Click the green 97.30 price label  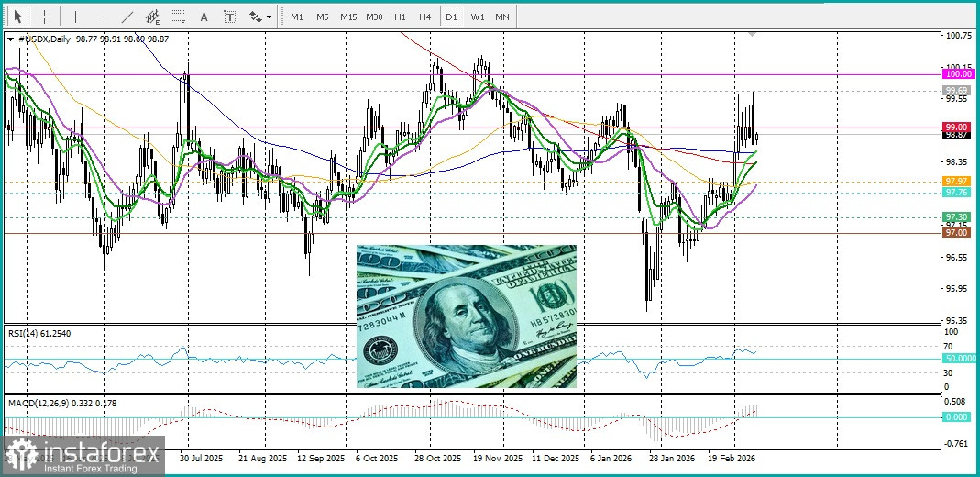click(x=957, y=216)
